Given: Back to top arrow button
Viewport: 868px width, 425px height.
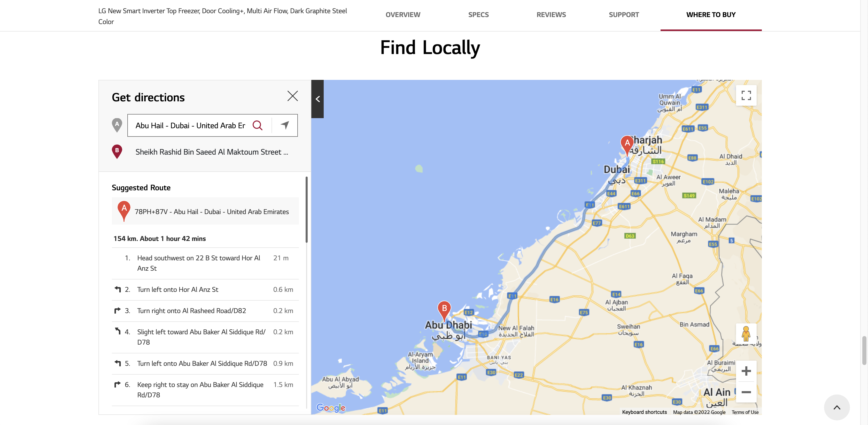Looking at the screenshot, I should click(837, 407).
